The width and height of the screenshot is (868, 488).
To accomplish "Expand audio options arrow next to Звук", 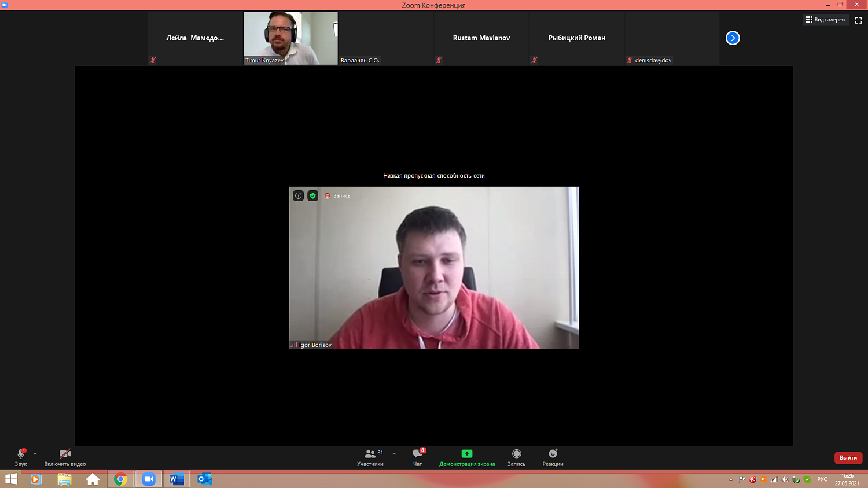I will pyautogui.click(x=35, y=454).
